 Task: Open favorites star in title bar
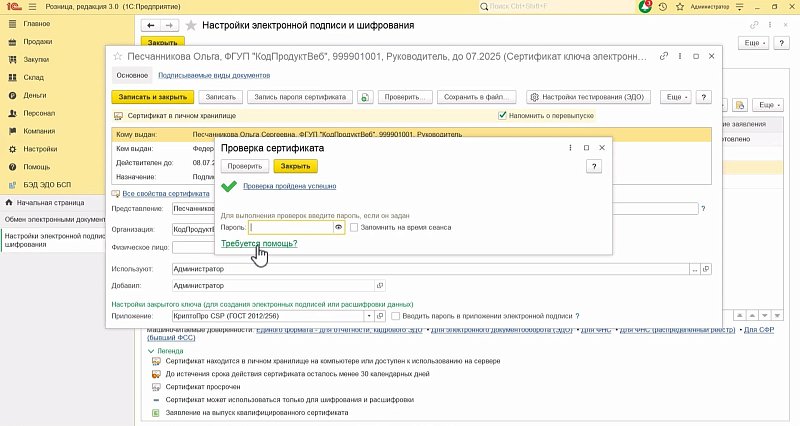pos(680,7)
